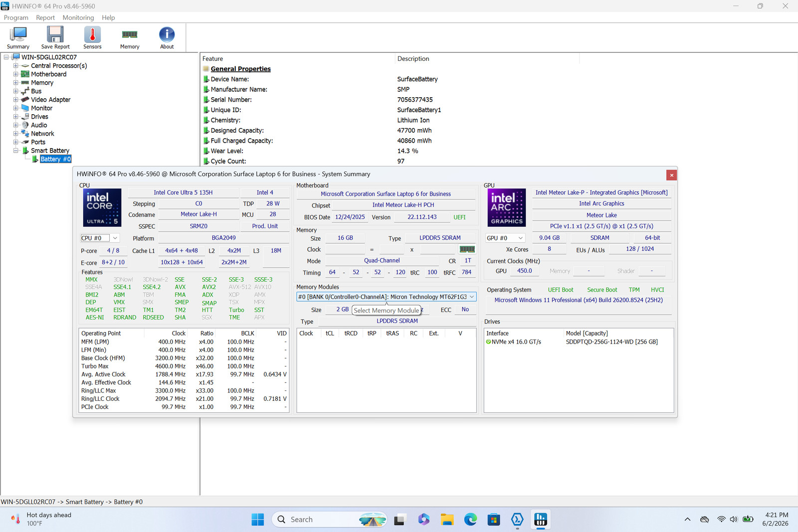
Task: Click the battery tray icon
Action: point(748,520)
